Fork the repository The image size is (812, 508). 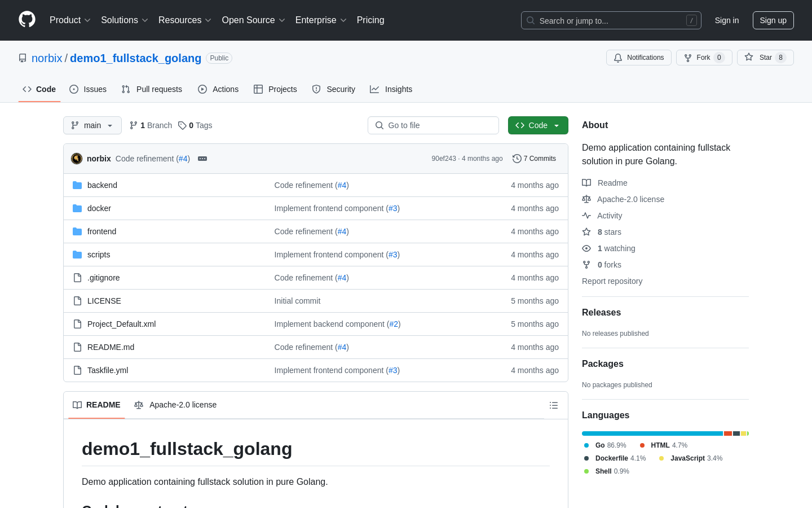pos(704,58)
